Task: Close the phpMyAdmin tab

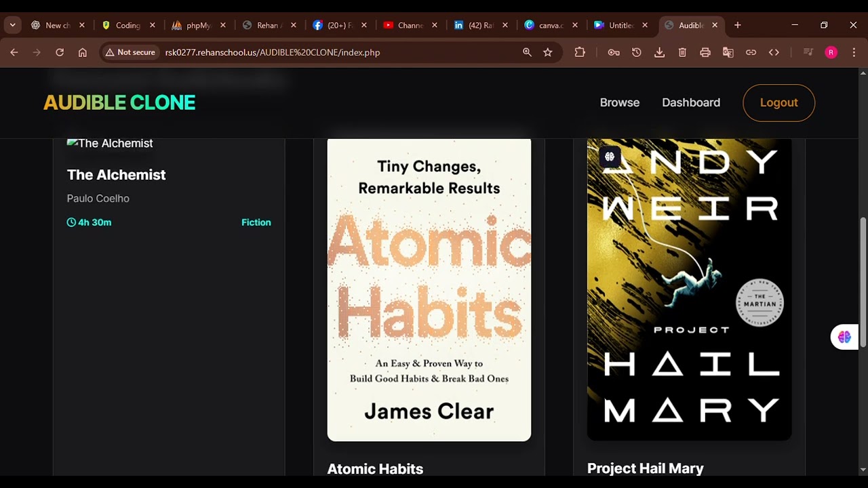Action: click(x=223, y=25)
